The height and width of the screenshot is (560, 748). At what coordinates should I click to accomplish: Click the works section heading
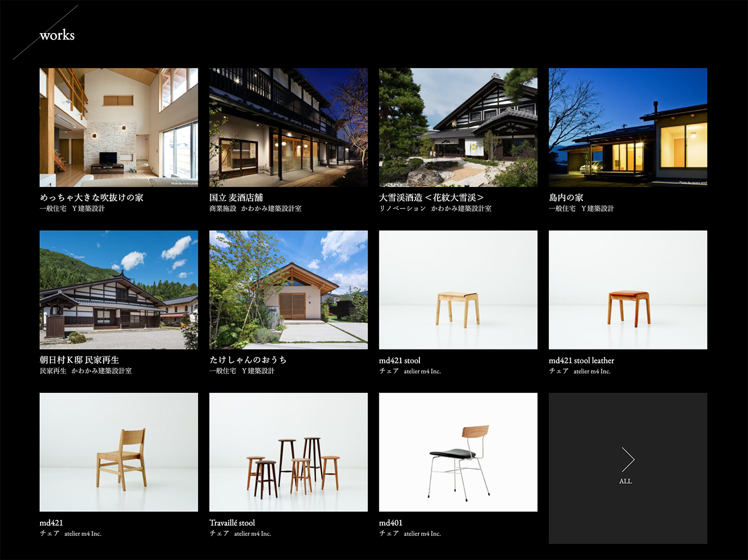(57, 35)
